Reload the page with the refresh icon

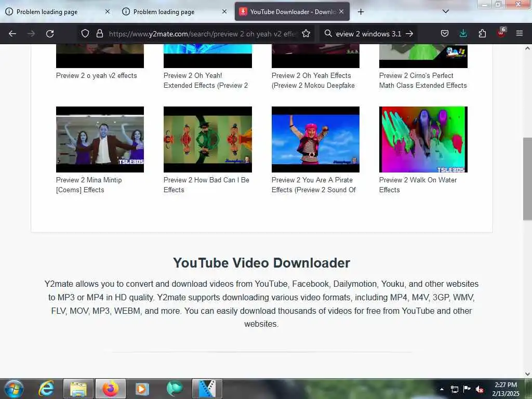click(x=50, y=34)
